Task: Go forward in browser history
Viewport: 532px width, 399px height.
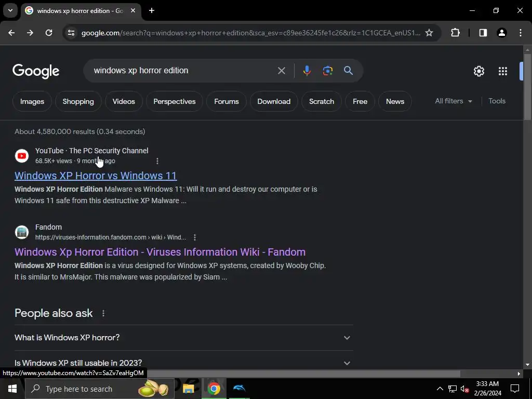Action: coord(30,33)
